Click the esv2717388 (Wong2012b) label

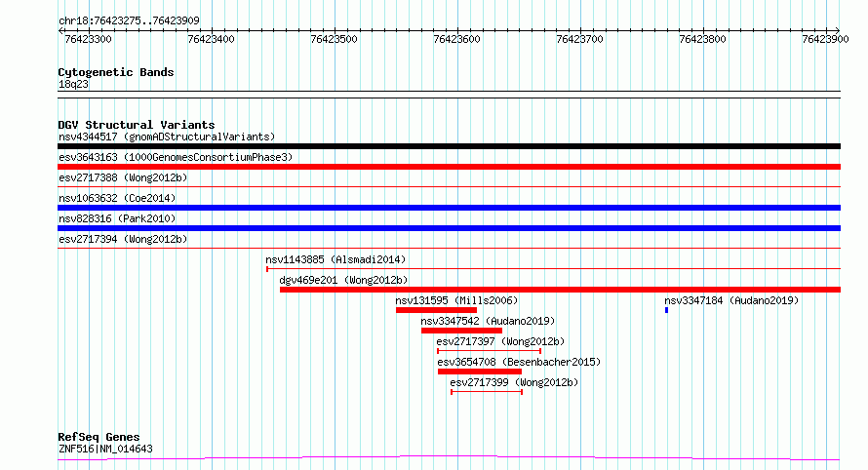[x=123, y=177]
